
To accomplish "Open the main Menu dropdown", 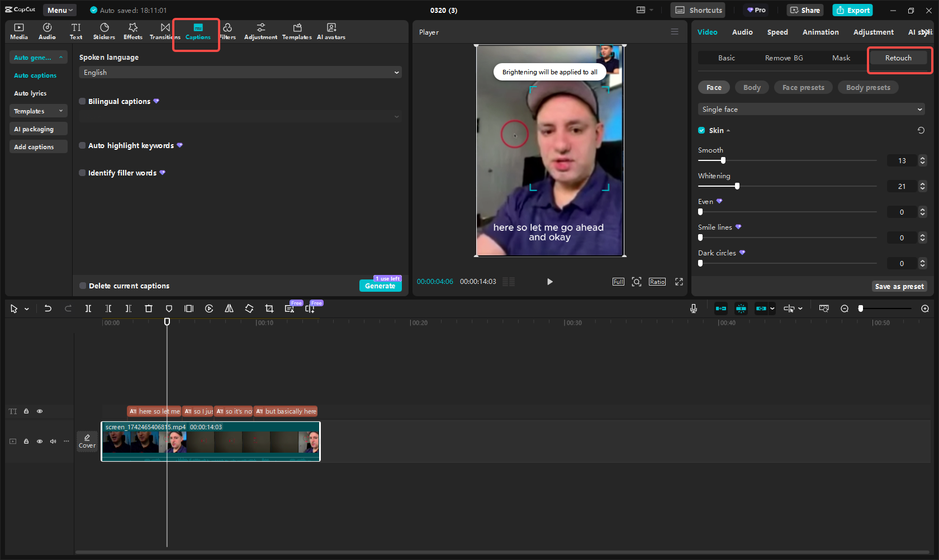I will point(60,10).
